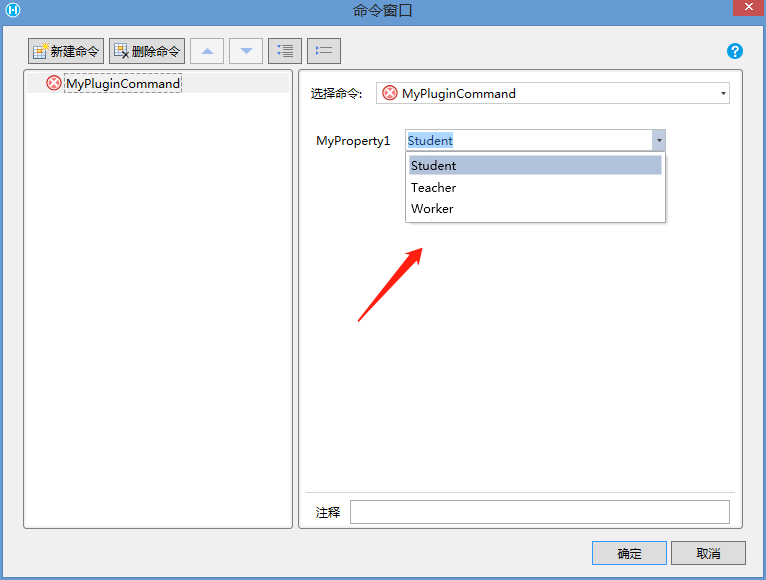
Task: Click the 选择命令 dropdown arrow
Action: pos(723,93)
